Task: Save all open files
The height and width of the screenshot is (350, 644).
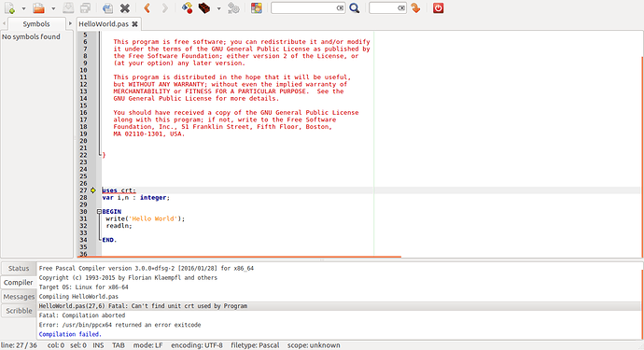Action: click(x=86, y=8)
